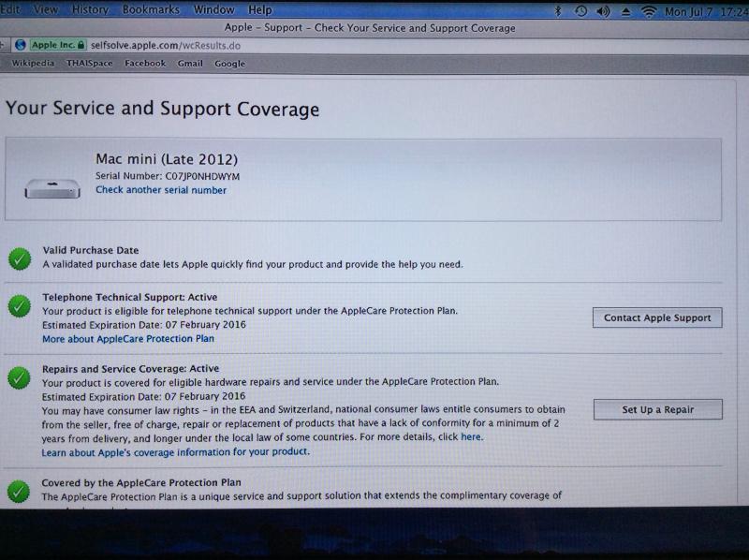Click the repairs coverage Estimated Expiration Date text
Image resolution: width=749 pixels, height=560 pixels.
pos(143,396)
